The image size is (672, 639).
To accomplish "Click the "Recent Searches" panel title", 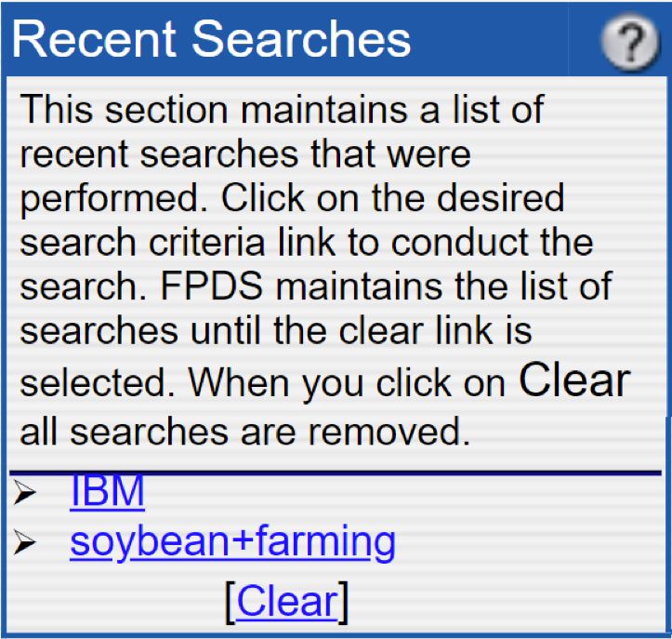I will [x=212, y=39].
